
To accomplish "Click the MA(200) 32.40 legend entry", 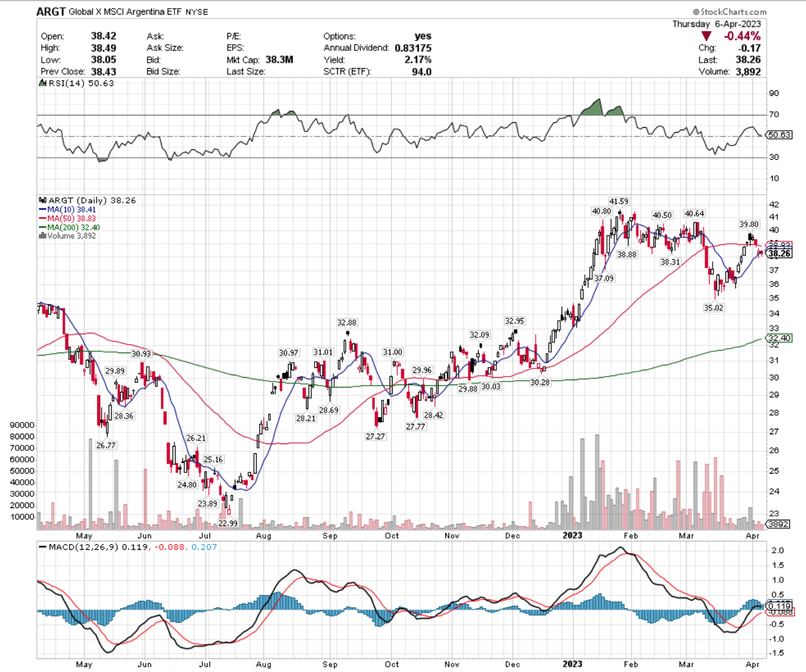I will pos(69,227).
